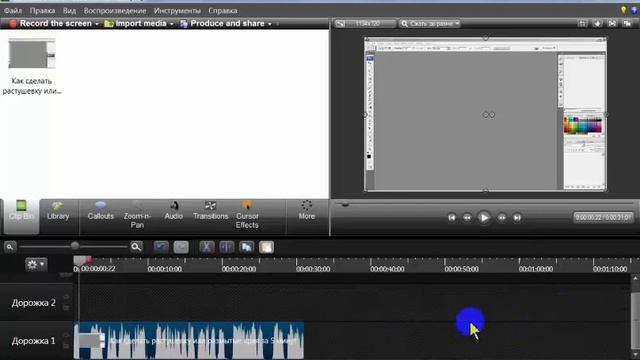Zoom out timeline magnifier icon
640x360 pixels.
(10, 247)
